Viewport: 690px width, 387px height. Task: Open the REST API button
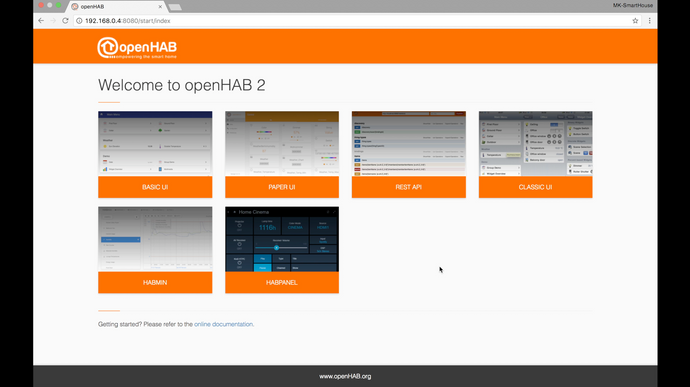[409, 187]
